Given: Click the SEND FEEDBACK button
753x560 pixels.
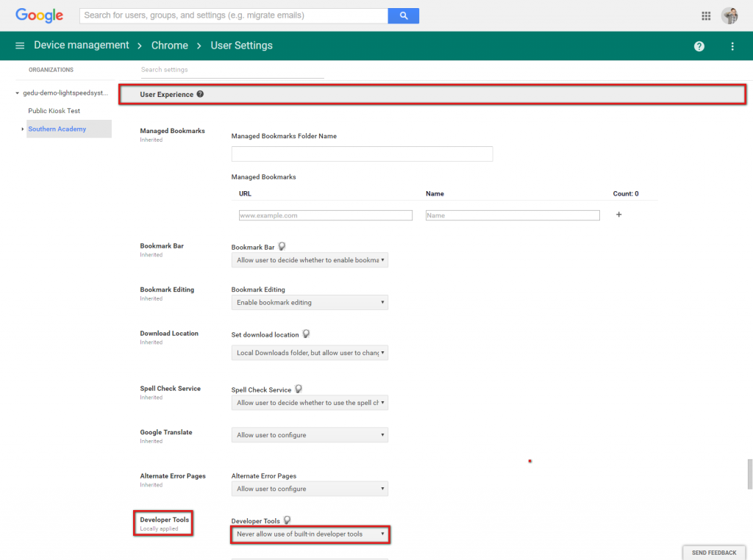Looking at the screenshot, I should point(714,553).
